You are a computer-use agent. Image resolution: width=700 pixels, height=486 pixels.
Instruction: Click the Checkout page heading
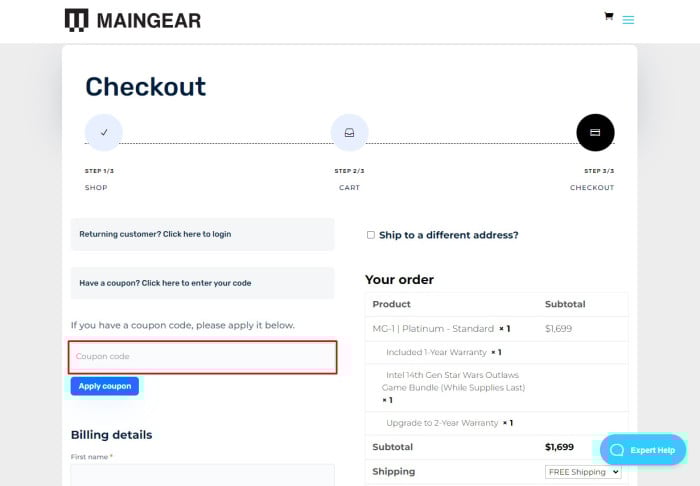(x=146, y=87)
